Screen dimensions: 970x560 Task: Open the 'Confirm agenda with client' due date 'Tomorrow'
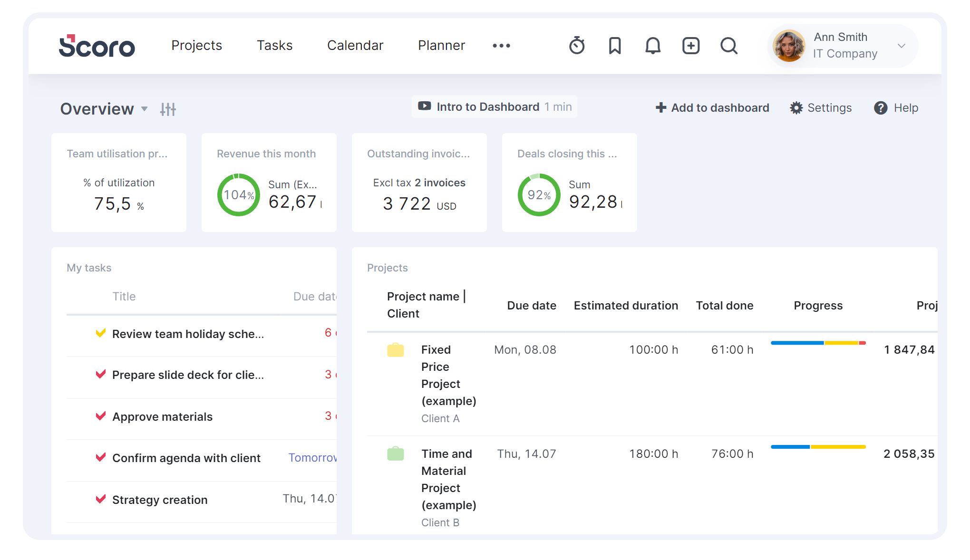[313, 457]
